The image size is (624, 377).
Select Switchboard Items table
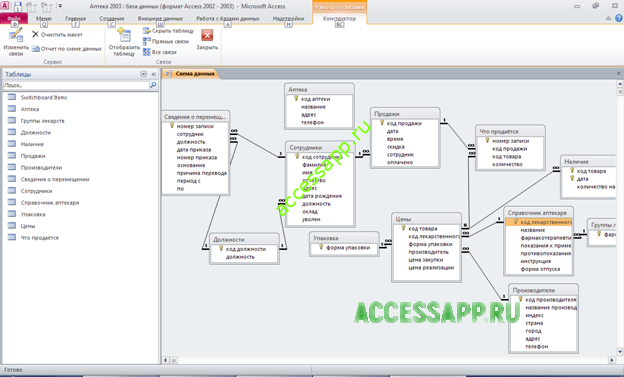tap(44, 97)
